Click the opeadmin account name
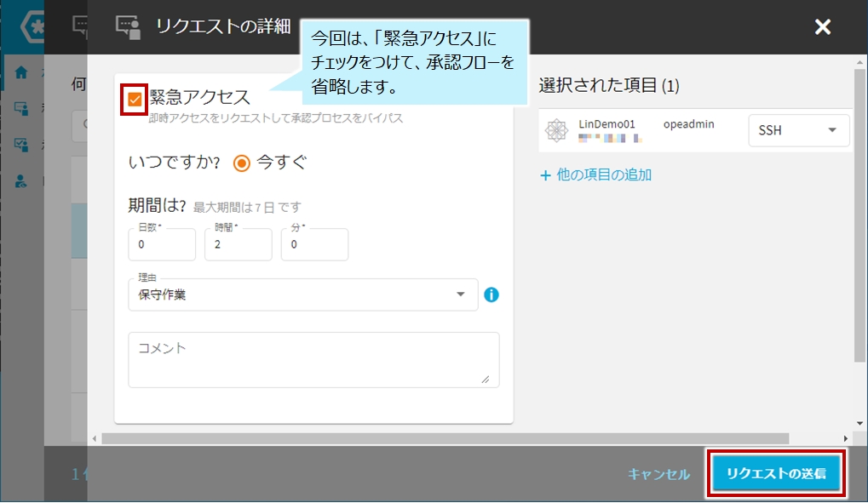Screen dimensions: 868x503 click(x=688, y=124)
